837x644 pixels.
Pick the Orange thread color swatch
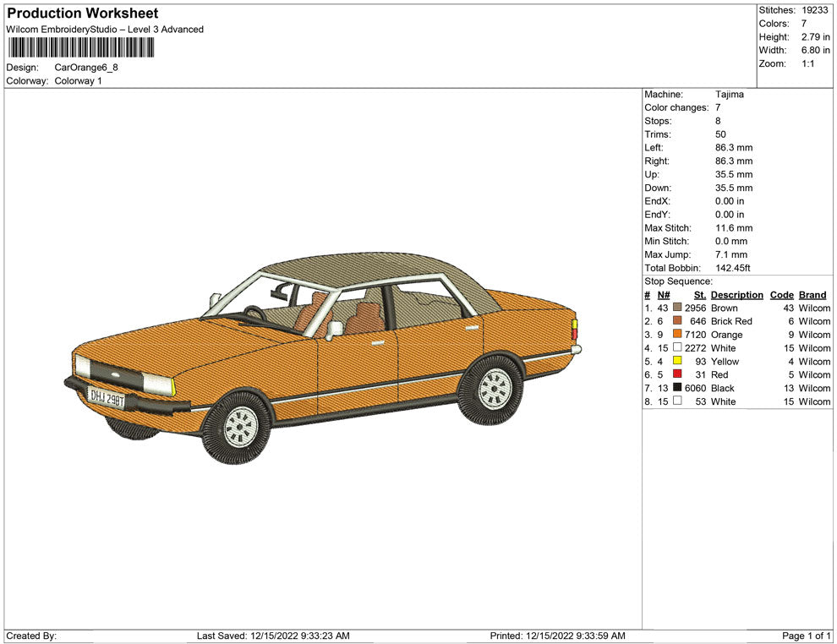(677, 336)
